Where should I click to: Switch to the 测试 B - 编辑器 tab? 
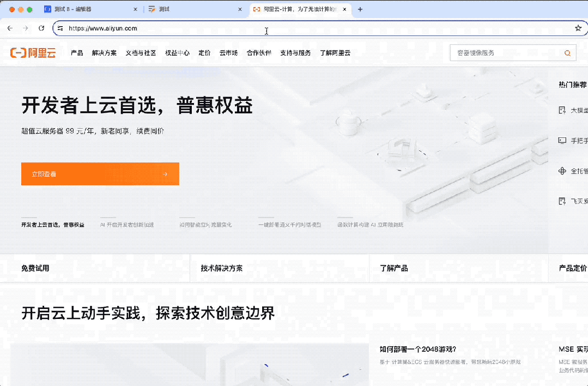[x=90, y=9]
